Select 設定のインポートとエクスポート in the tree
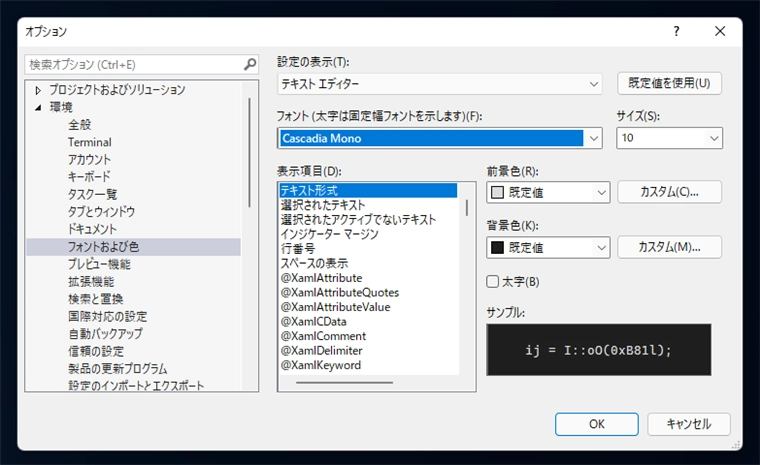 [x=136, y=385]
